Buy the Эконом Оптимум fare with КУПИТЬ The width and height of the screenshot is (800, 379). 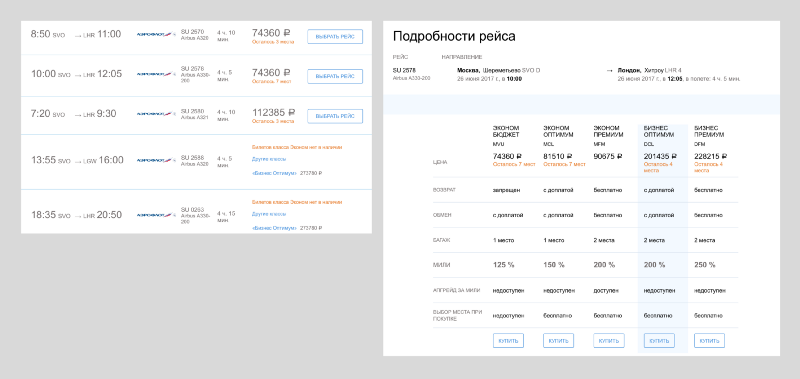pyautogui.click(x=558, y=341)
